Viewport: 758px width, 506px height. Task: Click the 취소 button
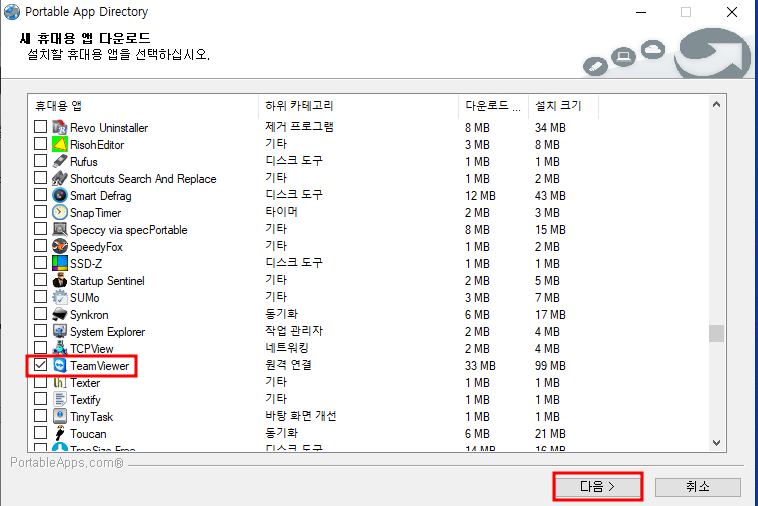coord(698,487)
